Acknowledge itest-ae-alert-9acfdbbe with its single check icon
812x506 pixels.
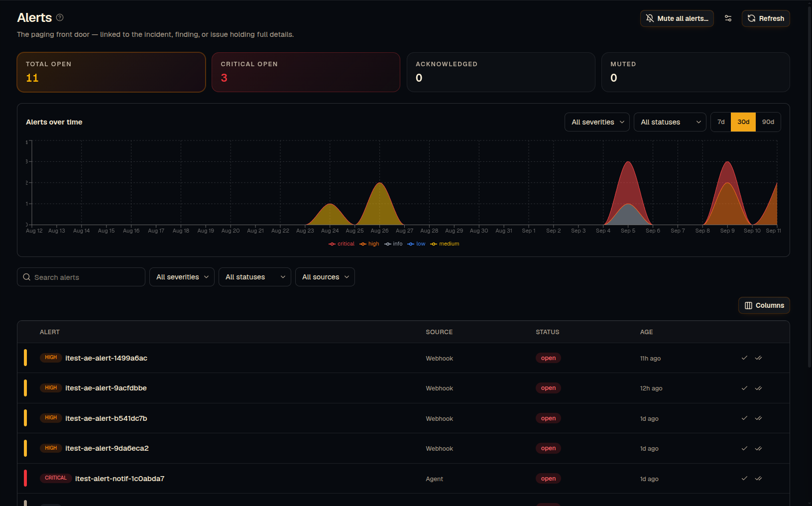(744, 388)
